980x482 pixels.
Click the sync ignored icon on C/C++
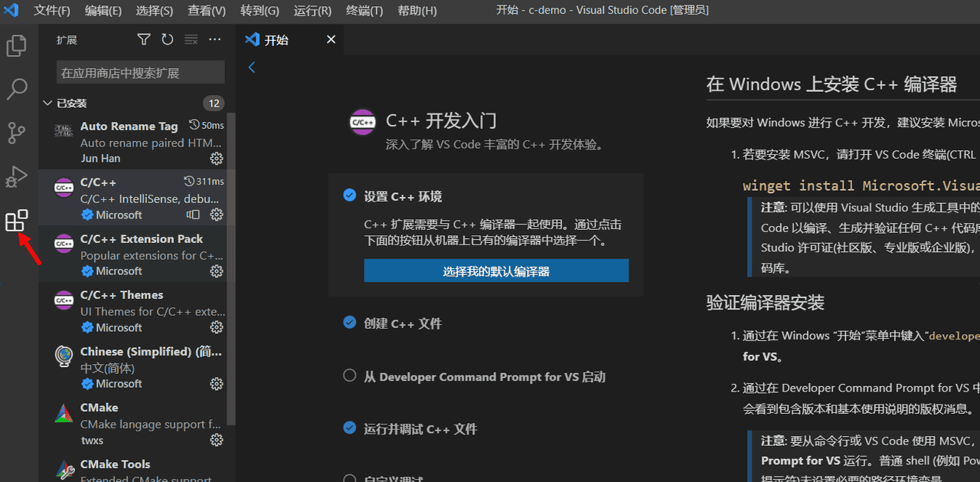pyautogui.click(x=194, y=215)
